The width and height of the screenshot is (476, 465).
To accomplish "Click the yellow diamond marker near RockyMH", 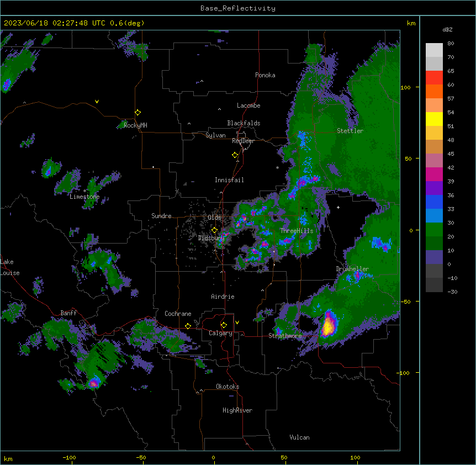I will point(138,113).
